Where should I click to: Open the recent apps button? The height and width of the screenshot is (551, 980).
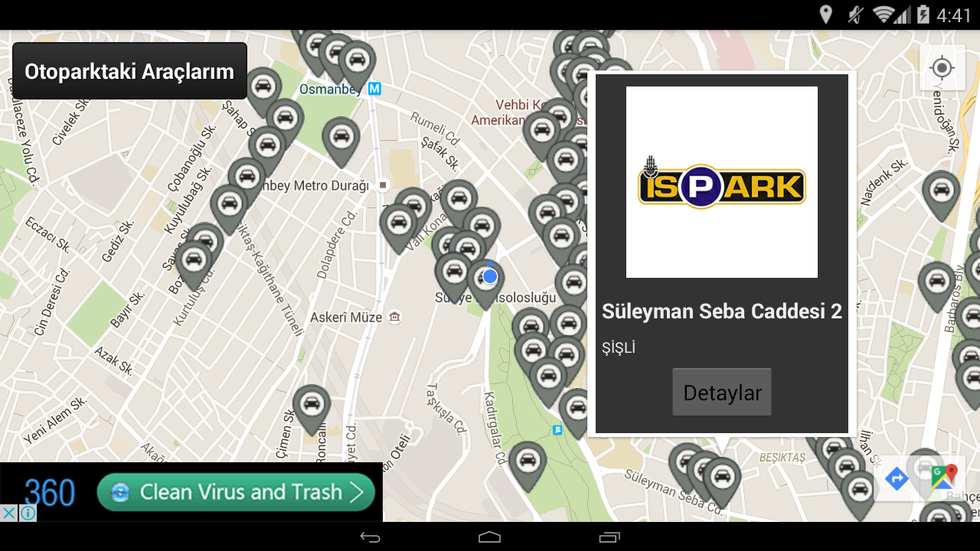tap(609, 537)
